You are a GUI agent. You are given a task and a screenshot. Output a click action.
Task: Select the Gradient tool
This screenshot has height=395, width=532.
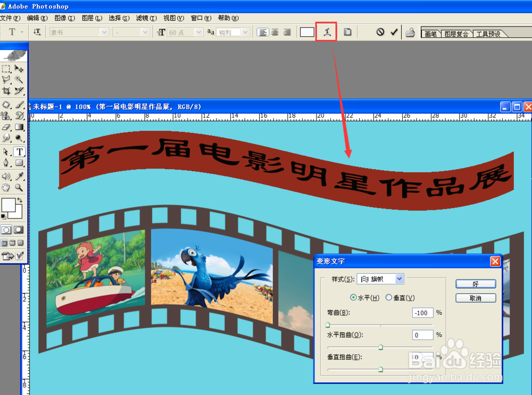19,127
